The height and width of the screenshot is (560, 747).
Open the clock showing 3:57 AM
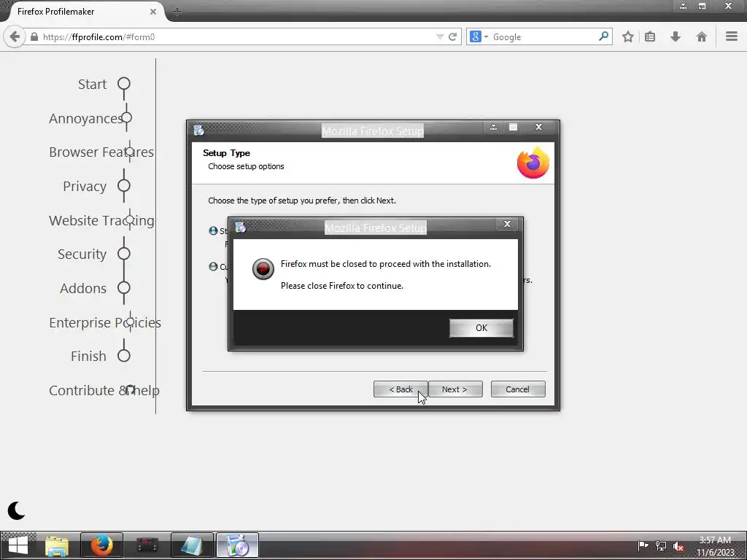point(715,546)
